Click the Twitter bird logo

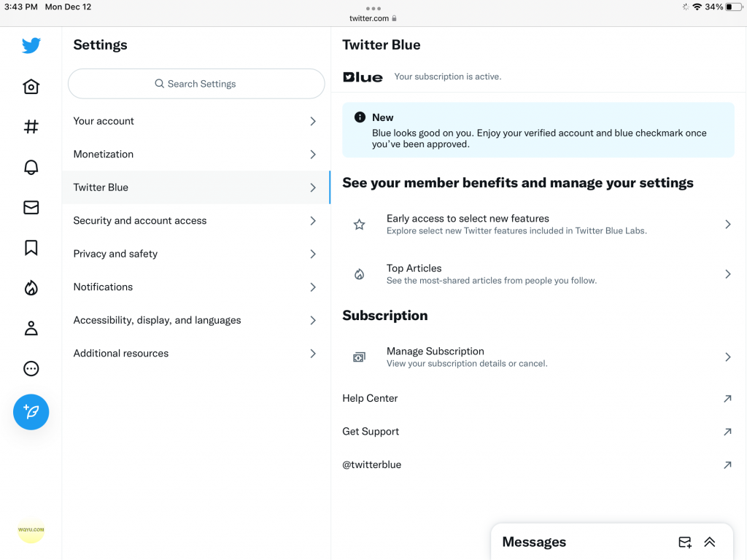[31, 46]
